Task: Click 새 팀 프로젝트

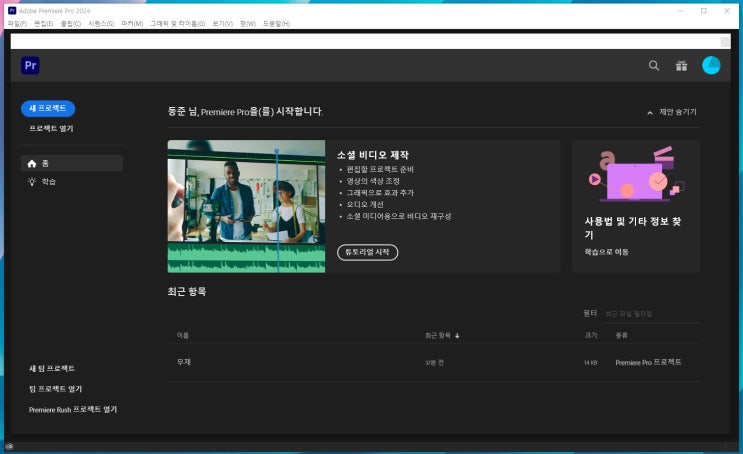Action: tap(52, 368)
